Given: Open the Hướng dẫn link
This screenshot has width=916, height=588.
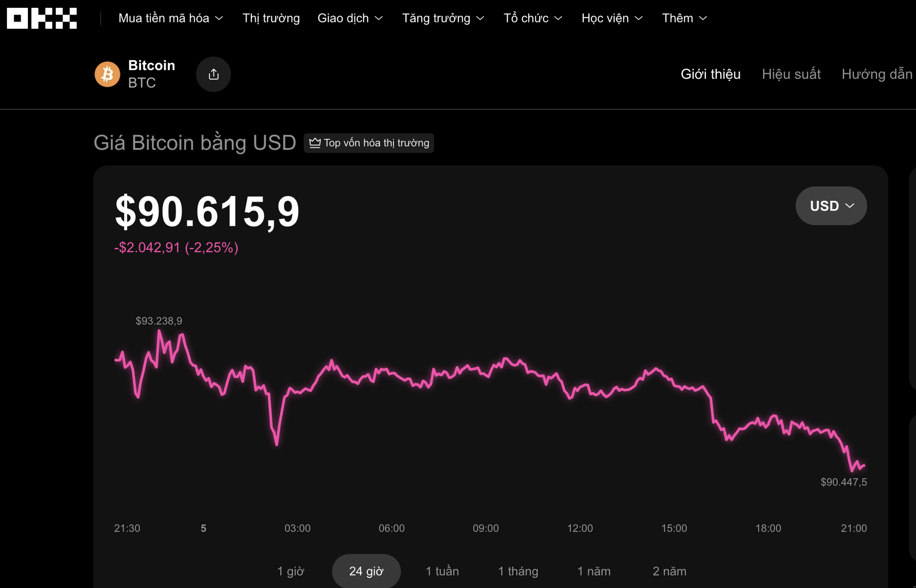Looking at the screenshot, I should (878, 74).
